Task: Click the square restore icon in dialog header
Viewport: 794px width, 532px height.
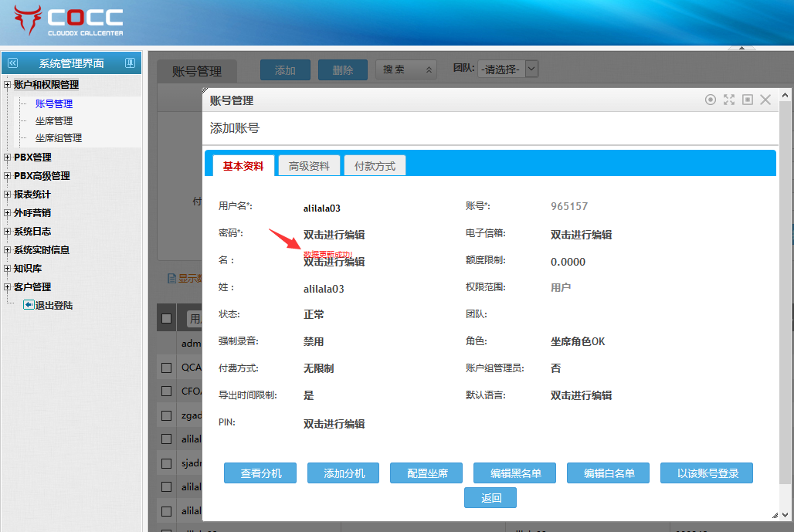Action: pos(748,100)
